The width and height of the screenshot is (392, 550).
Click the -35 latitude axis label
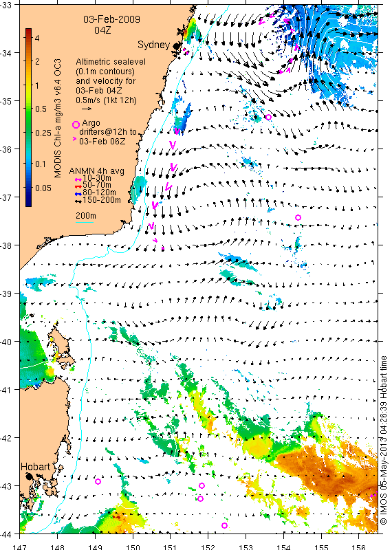[x=6, y=101]
